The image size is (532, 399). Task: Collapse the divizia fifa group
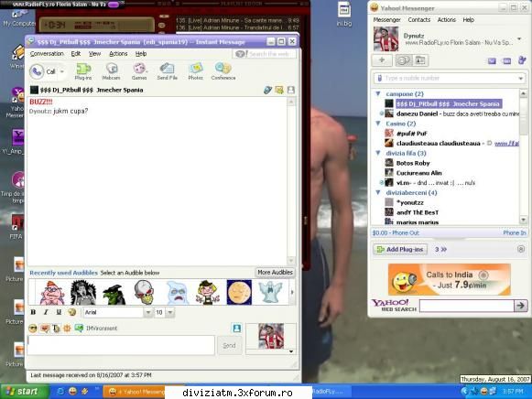(x=378, y=153)
